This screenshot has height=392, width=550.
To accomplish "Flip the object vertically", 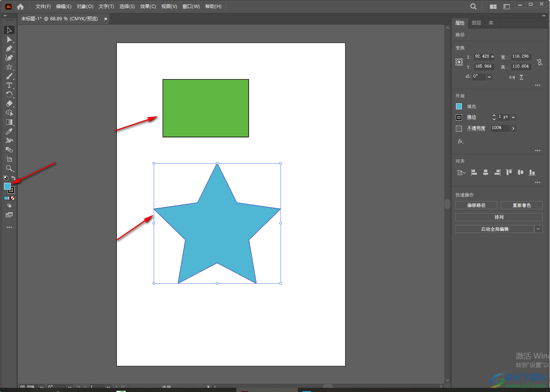I will coord(522,77).
